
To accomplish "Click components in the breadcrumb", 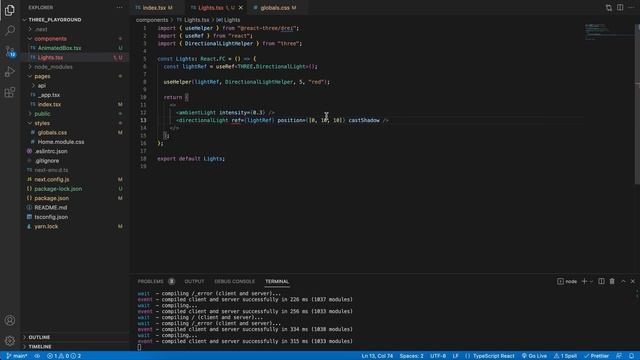I will pos(152,20).
